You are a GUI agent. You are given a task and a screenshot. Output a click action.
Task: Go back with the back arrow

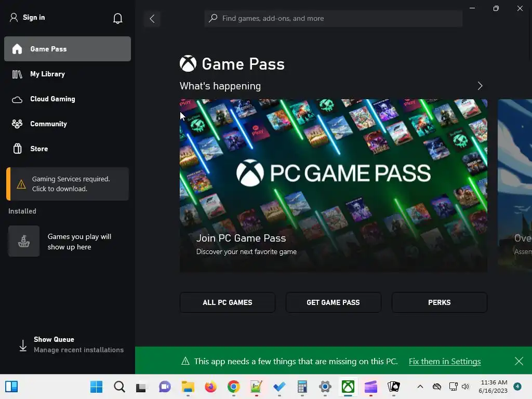[152, 19]
